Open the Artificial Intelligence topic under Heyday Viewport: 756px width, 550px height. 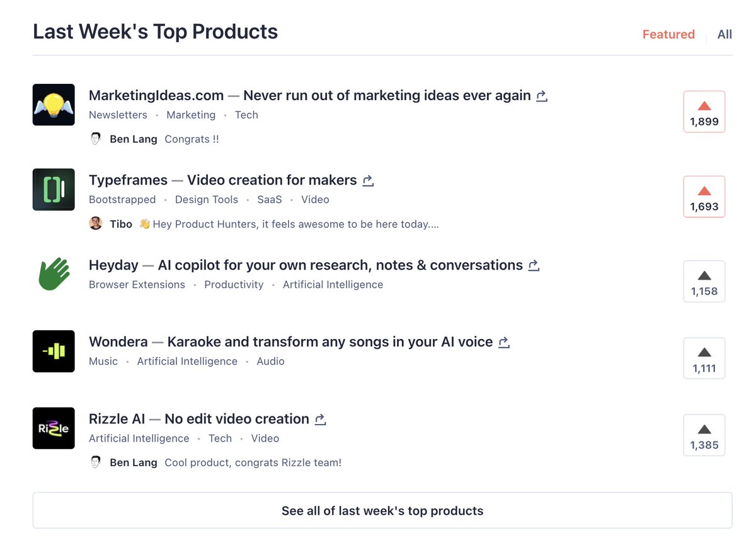click(333, 285)
